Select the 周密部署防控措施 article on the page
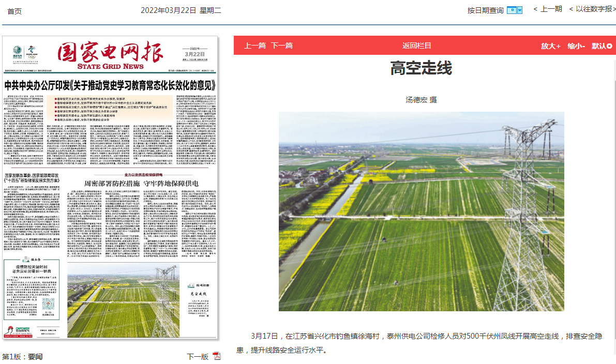 (141, 184)
